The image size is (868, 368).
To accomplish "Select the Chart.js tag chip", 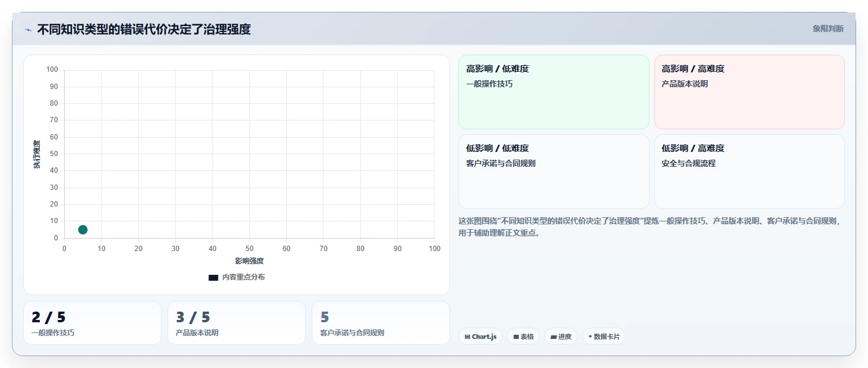I will [480, 337].
